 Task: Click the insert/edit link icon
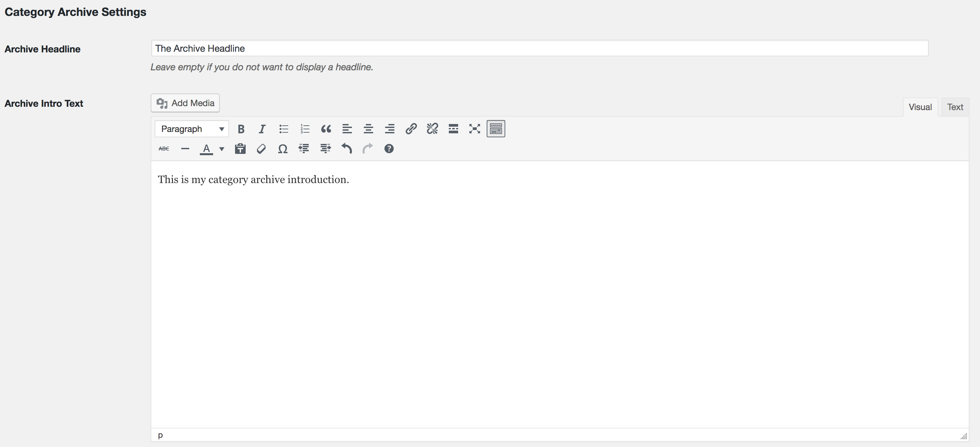pyautogui.click(x=411, y=129)
